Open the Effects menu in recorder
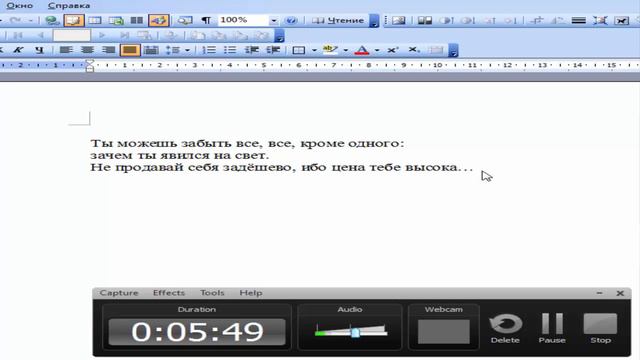This screenshot has width=640, height=360. pyautogui.click(x=169, y=293)
